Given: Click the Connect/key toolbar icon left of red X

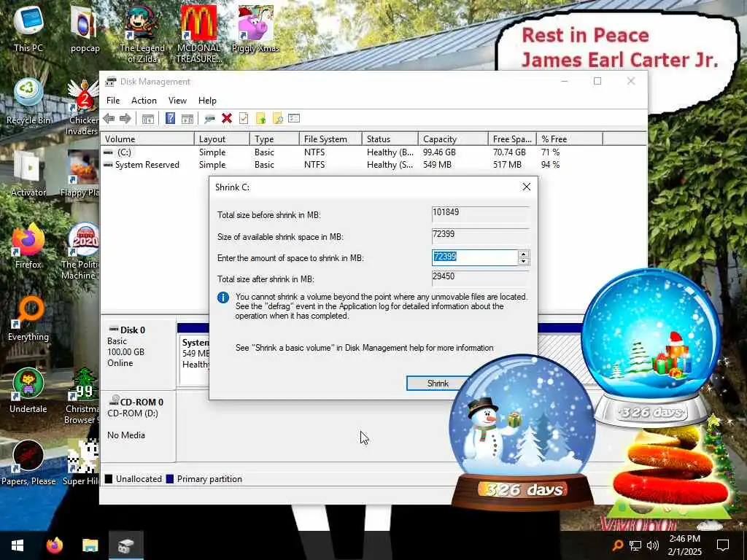Looking at the screenshot, I should pos(209,119).
